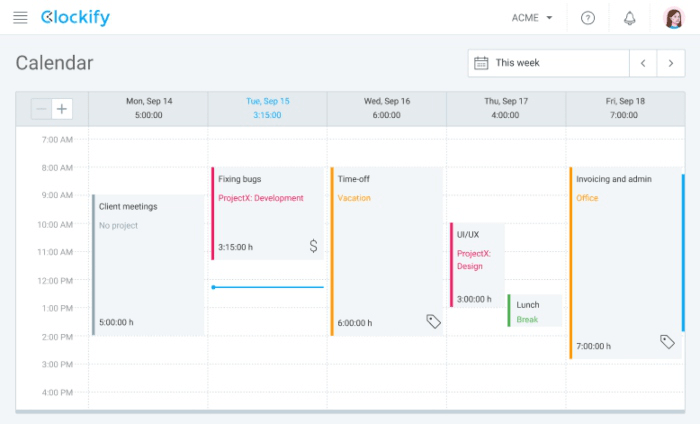700x424 pixels.
Task: Go to previous week arrow
Action: pos(643,63)
